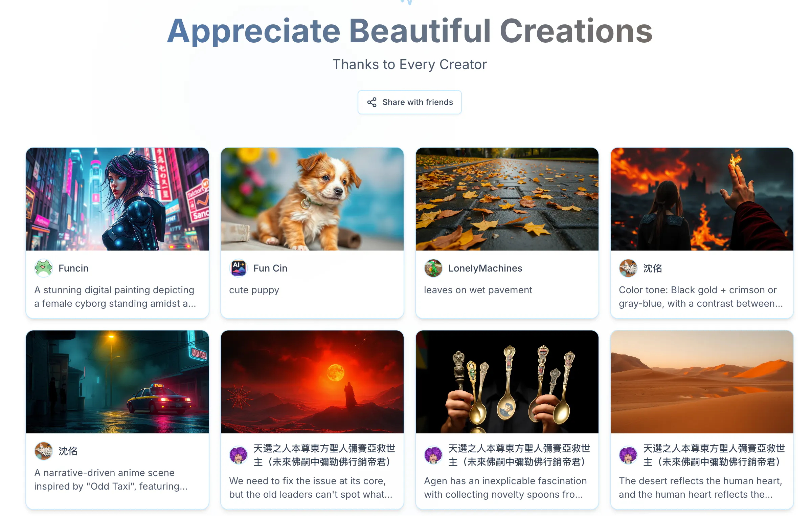Click the purple-haired avatar on the red moon card

(239, 455)
